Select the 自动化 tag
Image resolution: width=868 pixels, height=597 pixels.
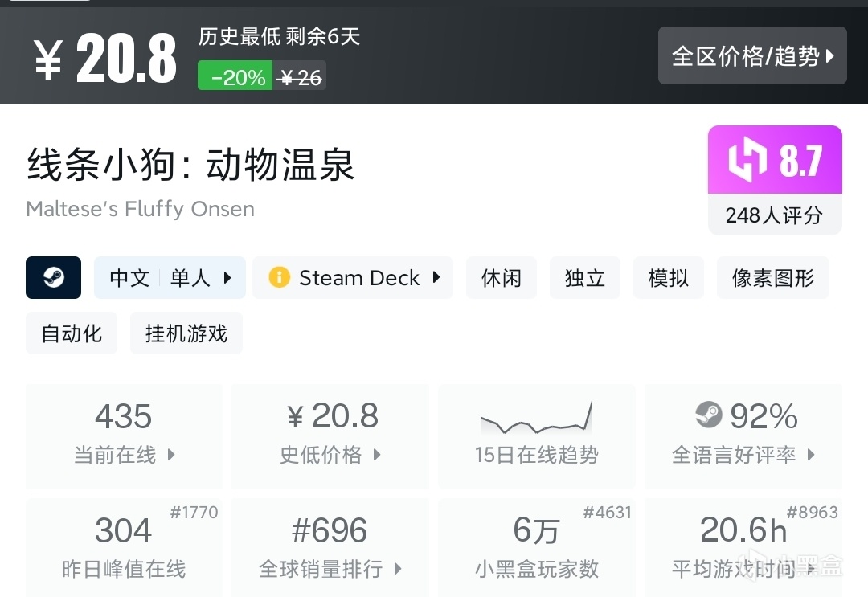tap(72, 333)
